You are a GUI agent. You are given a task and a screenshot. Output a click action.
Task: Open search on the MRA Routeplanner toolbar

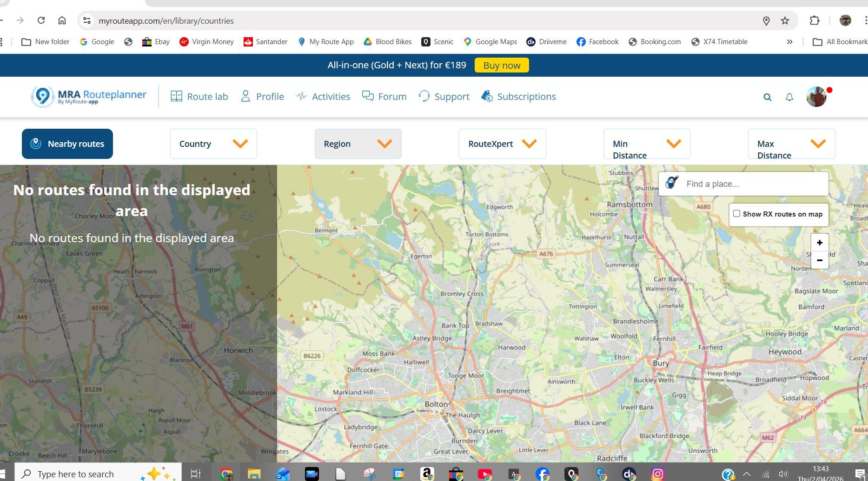(767, 97)
